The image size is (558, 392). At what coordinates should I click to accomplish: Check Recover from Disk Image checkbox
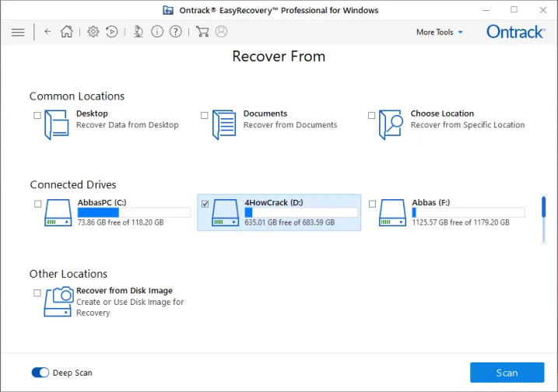pos(37,292)
